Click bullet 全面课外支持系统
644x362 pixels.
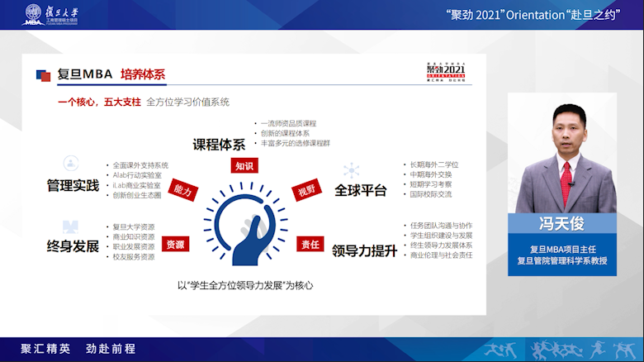click(x=140, y=165)
